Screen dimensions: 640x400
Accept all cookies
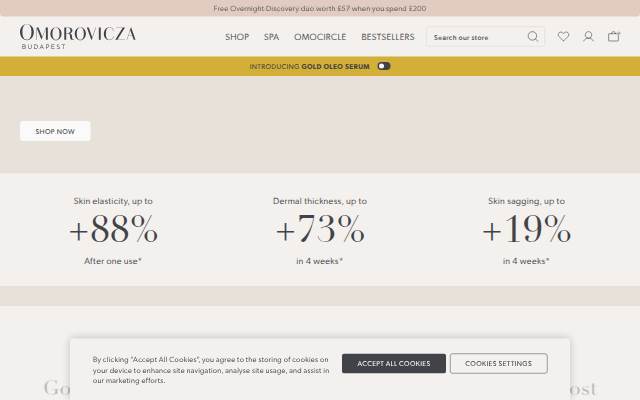[x=394, y=363]
